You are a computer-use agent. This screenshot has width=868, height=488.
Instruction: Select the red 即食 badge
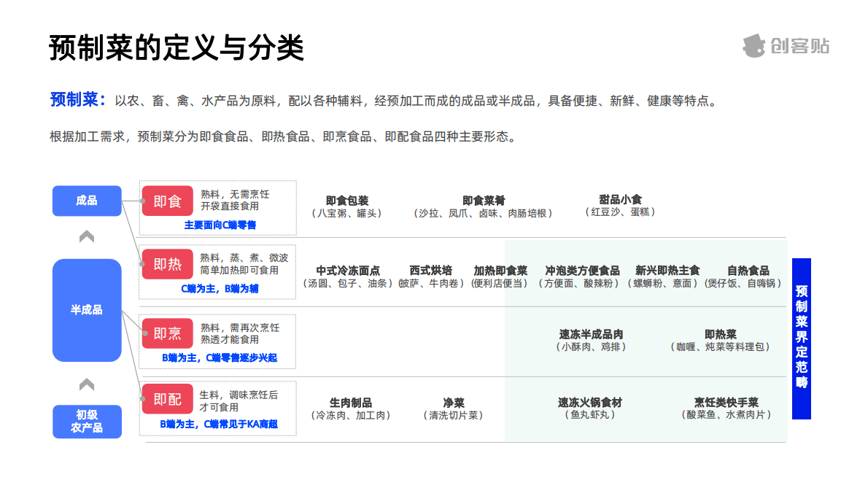pyautogui.click(x=167, y=201)
